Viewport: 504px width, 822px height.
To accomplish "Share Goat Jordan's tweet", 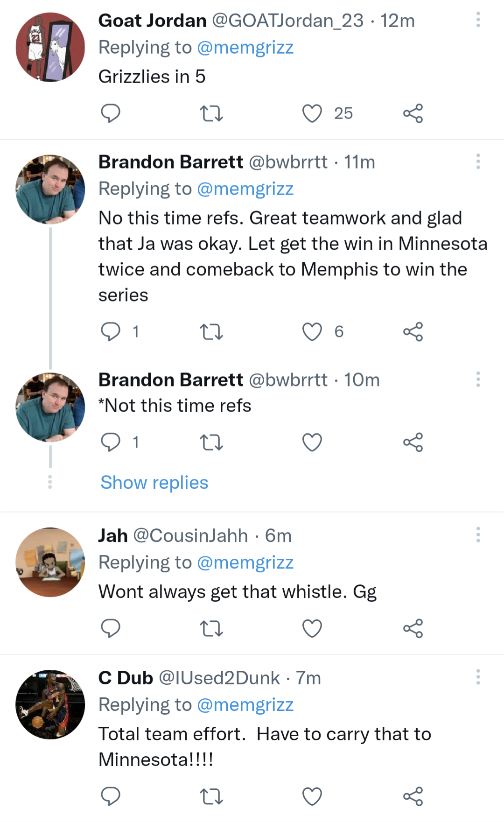I will (x=413, y=113).
